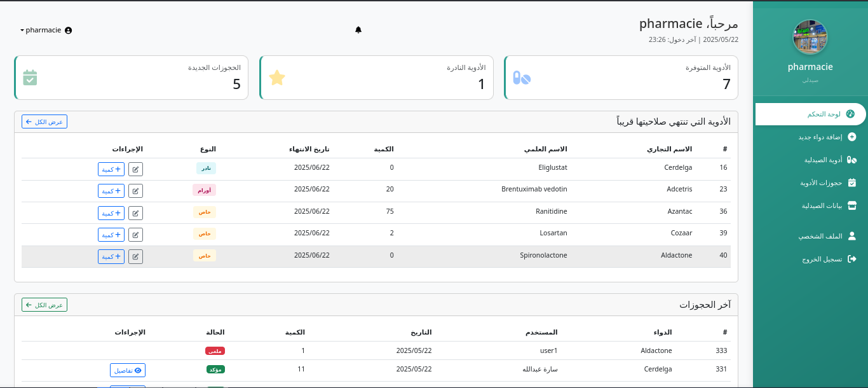Click the Spironolactone scientific name cell
This screenshot has height=388, width=868.
544,255
